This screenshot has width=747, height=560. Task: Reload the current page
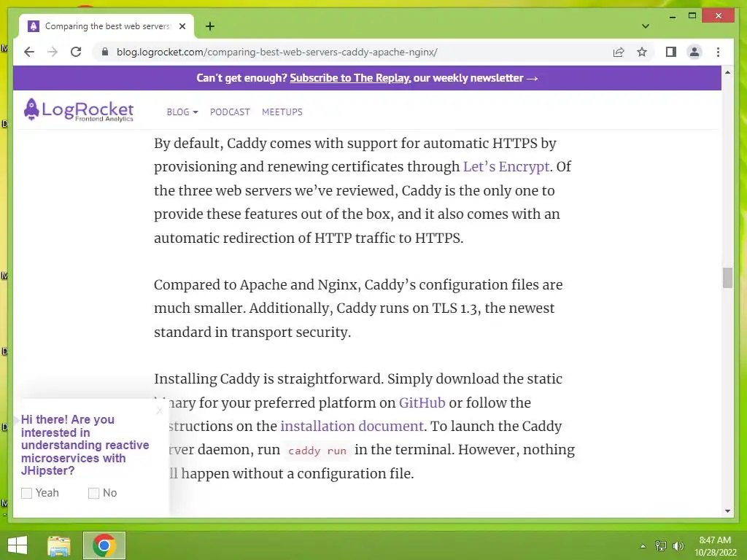pos(76,52)
